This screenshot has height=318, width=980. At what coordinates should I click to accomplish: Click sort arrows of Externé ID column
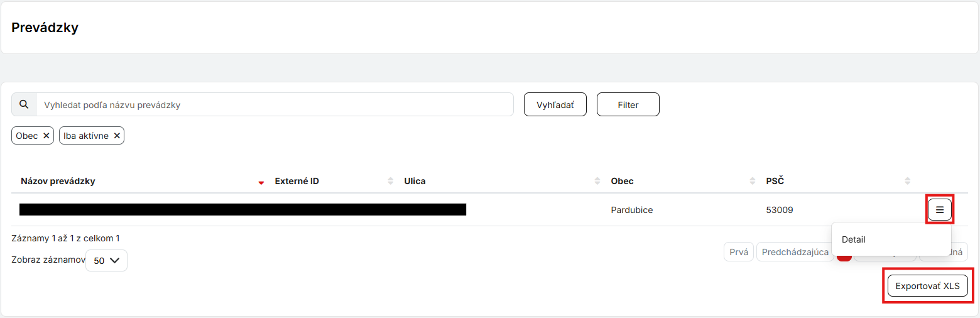[x=391, y=182]
